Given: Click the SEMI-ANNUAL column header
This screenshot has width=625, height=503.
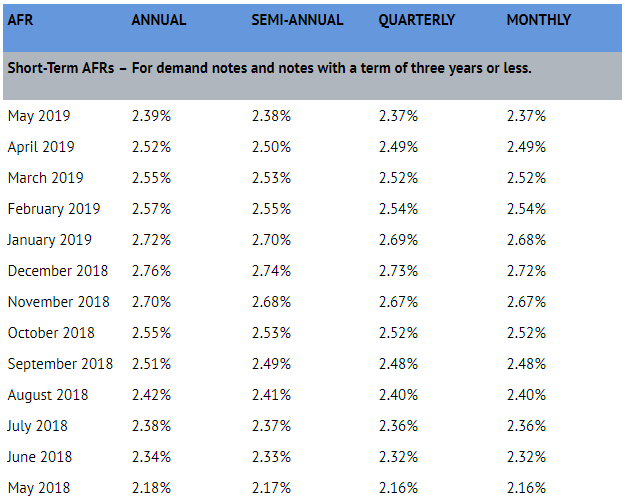Looking at the screenshot, I should coord(297,20).
